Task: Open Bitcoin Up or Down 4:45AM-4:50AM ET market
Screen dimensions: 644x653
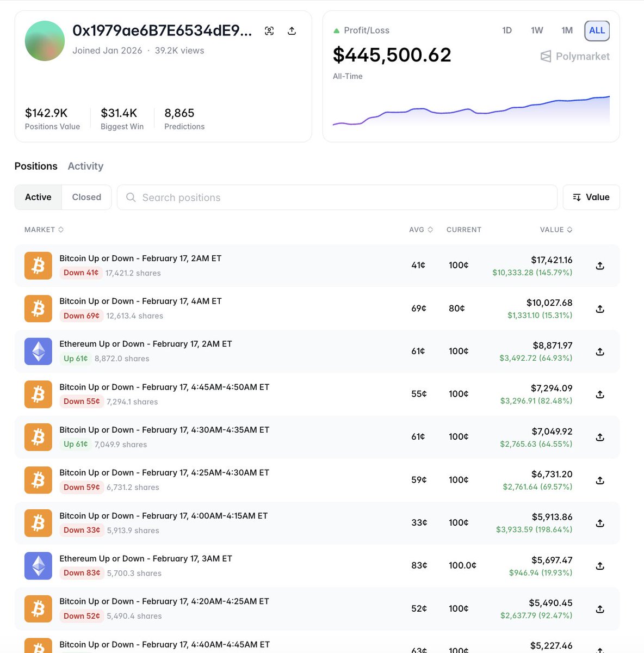Action: pos(164,387)
